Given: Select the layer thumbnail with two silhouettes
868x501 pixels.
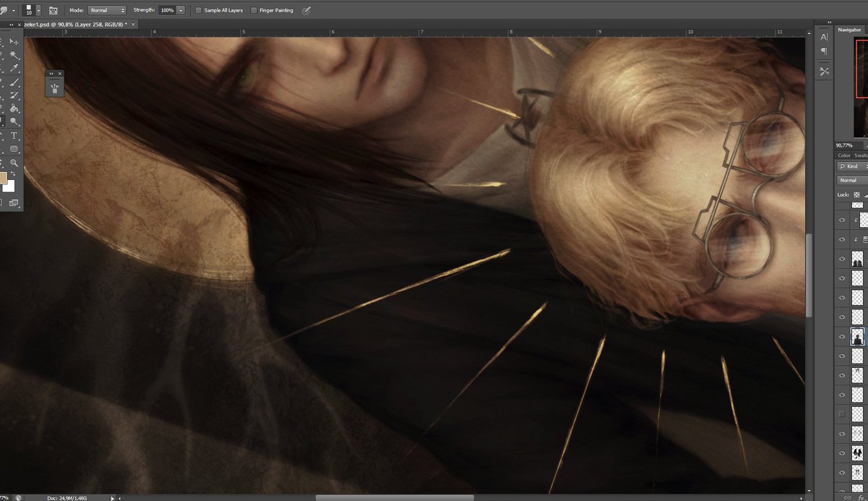Looking at the screenshot, I should [859, 259].
